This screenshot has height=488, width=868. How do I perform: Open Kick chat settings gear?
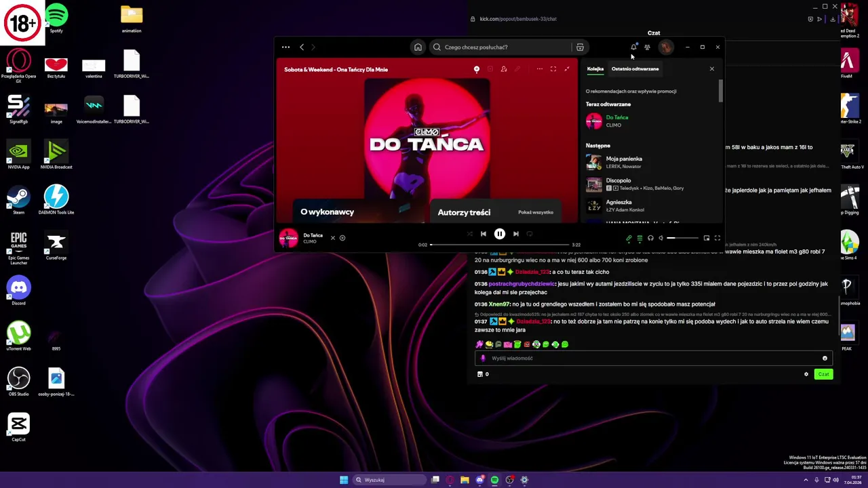[x=806, y=374]
